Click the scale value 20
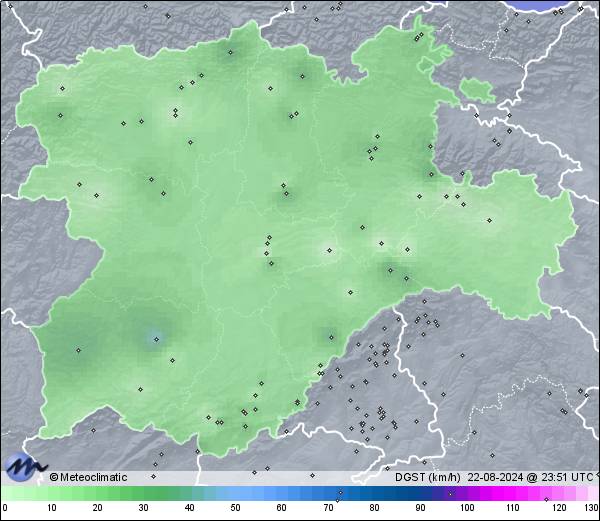The image size is (600, 521). (x=98, y=508)
